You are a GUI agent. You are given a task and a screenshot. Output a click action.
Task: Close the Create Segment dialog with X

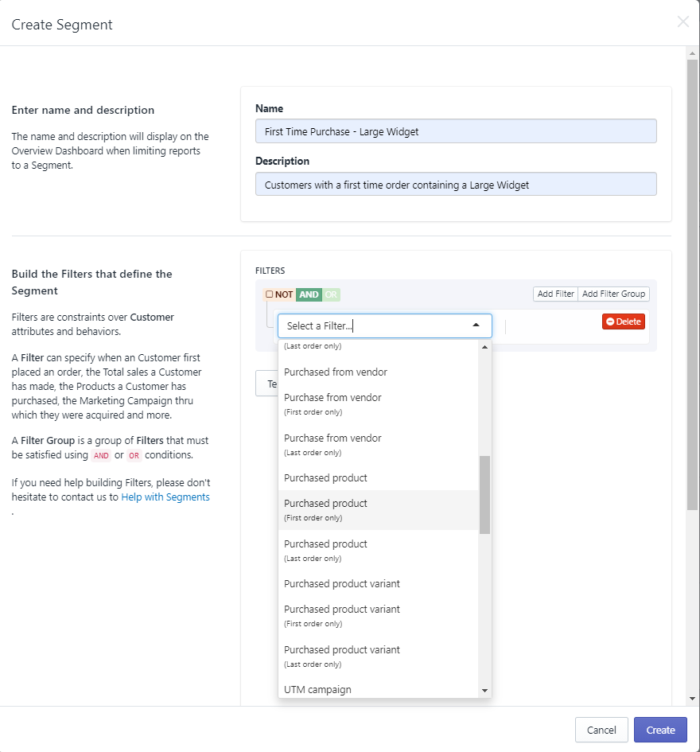coord(682,21)
